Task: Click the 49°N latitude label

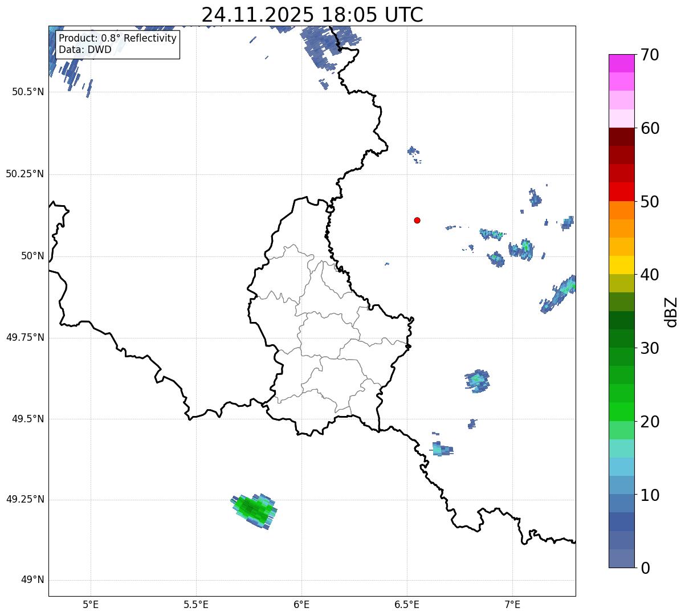Action: [x=32, y=580]
